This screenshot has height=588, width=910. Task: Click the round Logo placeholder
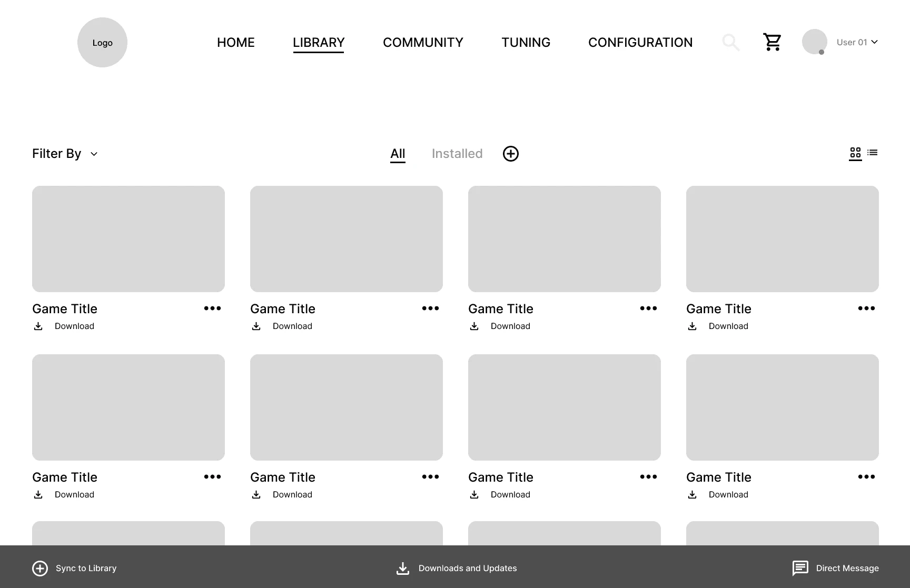coord(102,42)
